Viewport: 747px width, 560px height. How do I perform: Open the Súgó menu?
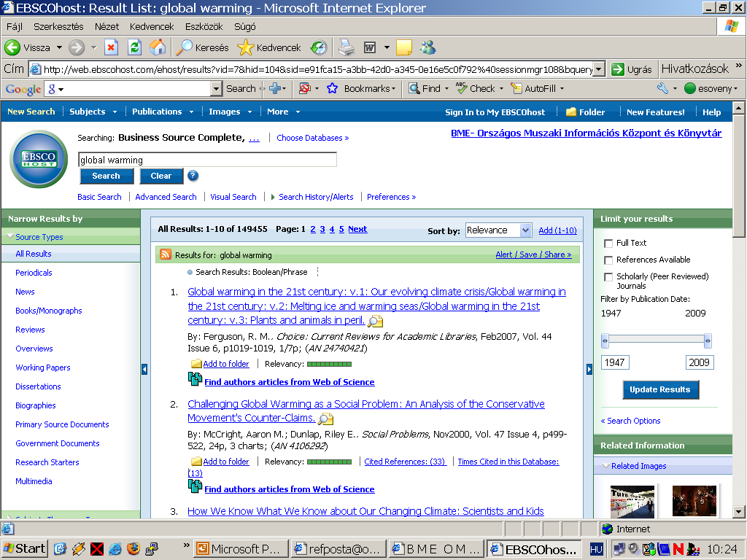tap(245, 27)
